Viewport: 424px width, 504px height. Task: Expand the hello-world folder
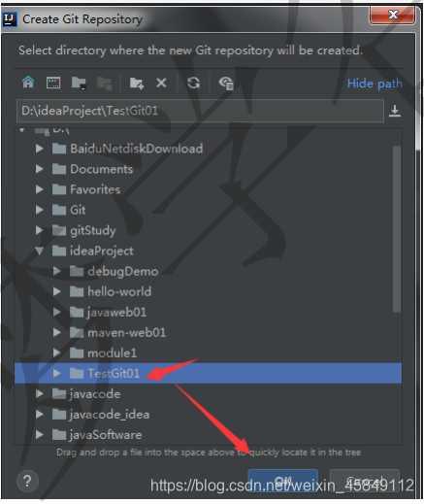coord(57,291)
